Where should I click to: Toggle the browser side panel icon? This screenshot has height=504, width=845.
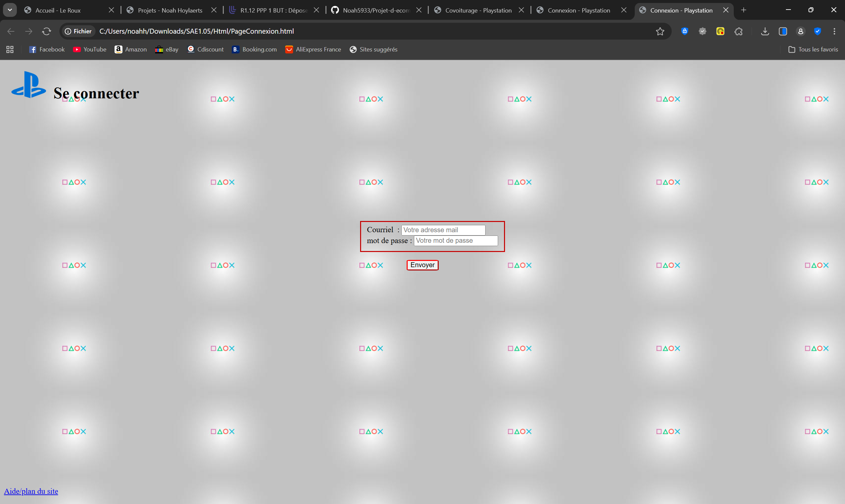tap(783, 31)
